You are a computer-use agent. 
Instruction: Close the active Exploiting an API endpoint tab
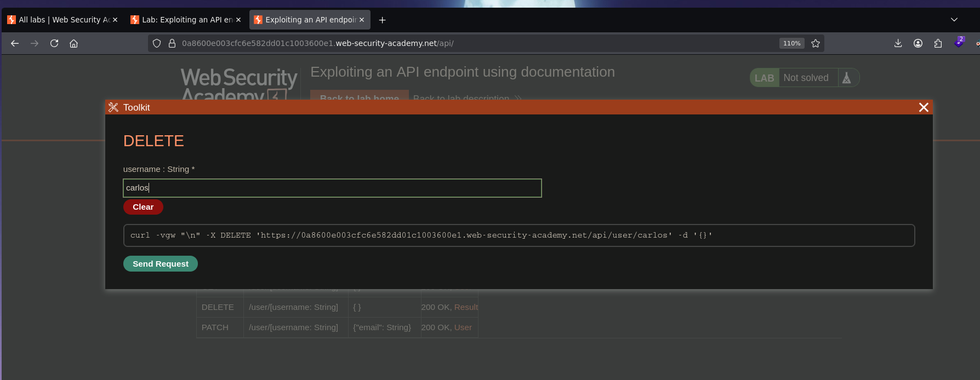pyautogui.click(x=362, y=20)
